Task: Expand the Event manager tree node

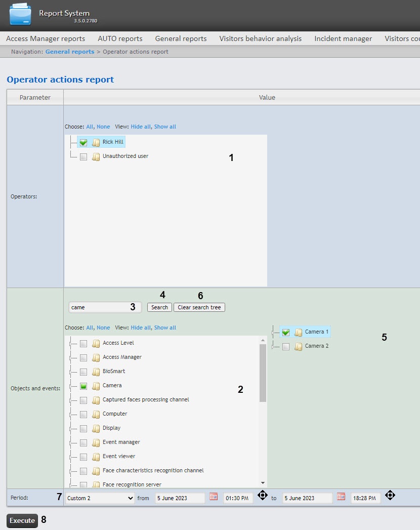Action: 70,442
